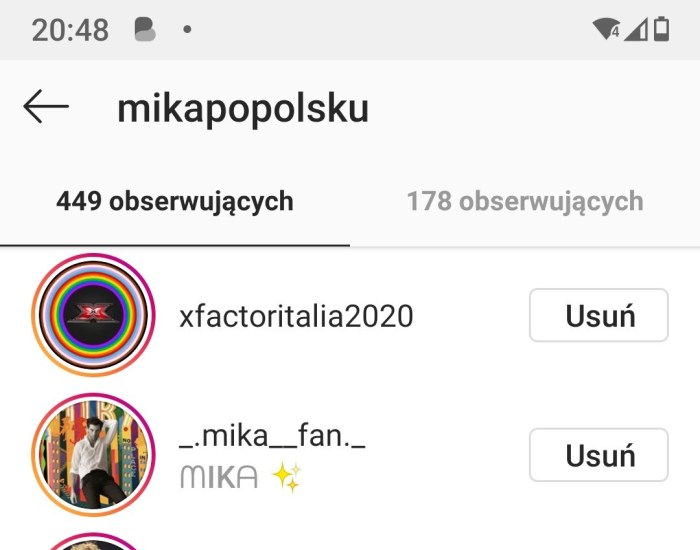Tap the notification dot indicator
The width and height of the screenshot is (700, 550).
188,29
